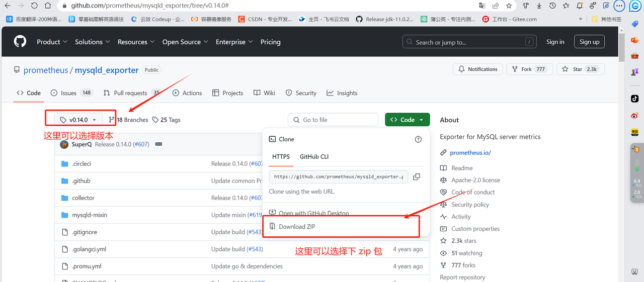Open the 25 Tags link
Screen dimensions: 644x282
tap(166, 120)
